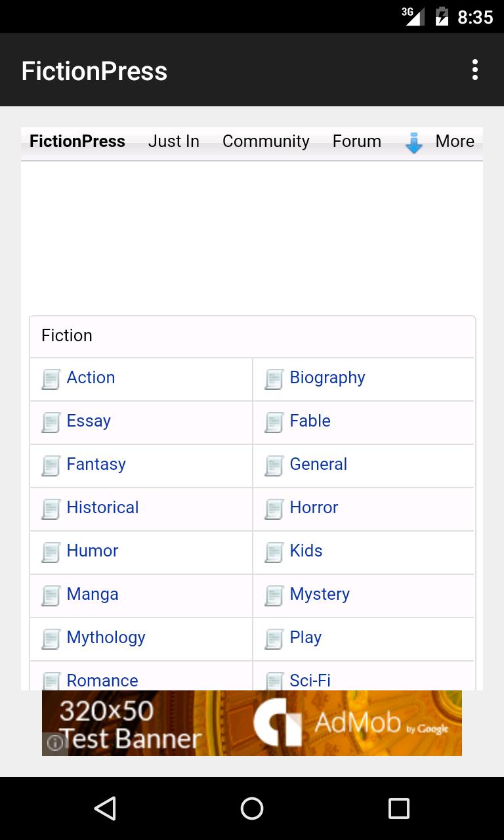504x840 pixels.
Task: Click the FictionPress home link
Action: tap(77, 141)
